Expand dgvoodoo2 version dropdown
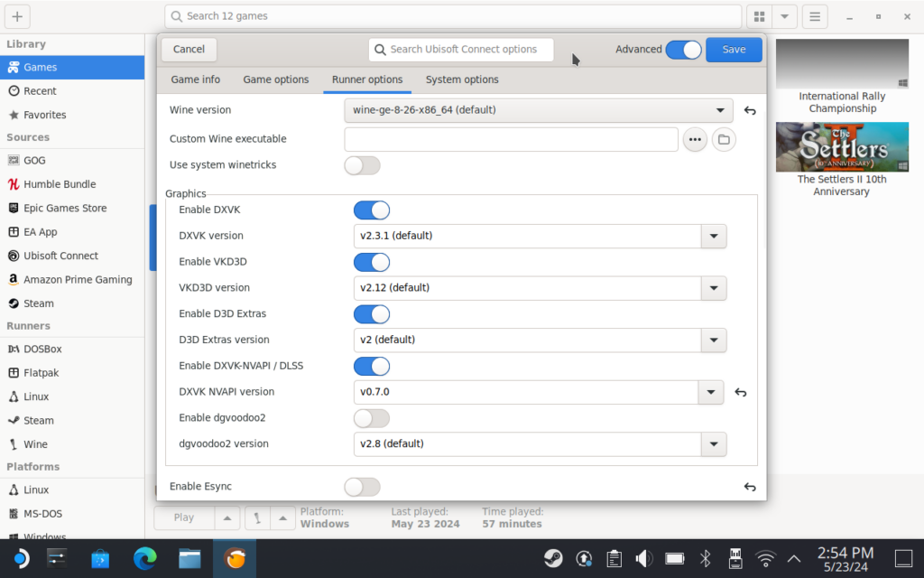This screenshot has height=578, width=924. 714,444
